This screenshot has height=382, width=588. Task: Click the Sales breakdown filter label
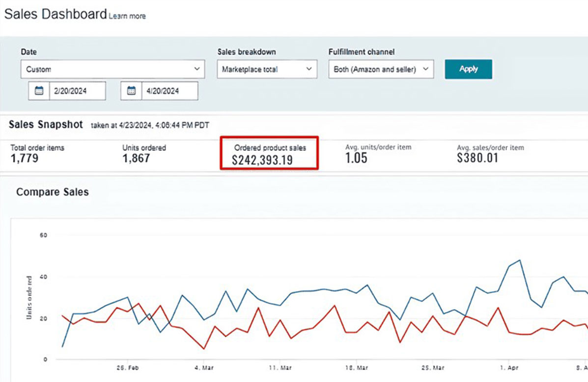(x=247, y=52)
